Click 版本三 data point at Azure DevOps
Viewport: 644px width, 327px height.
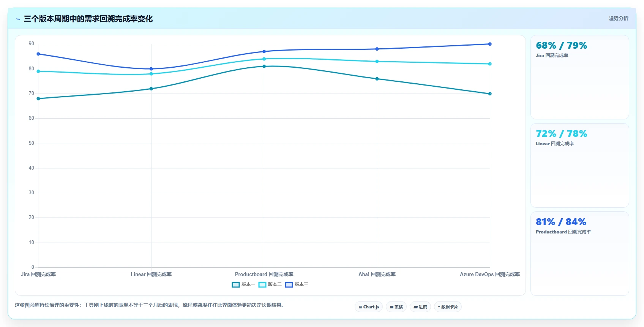click(x=490, y=44)
